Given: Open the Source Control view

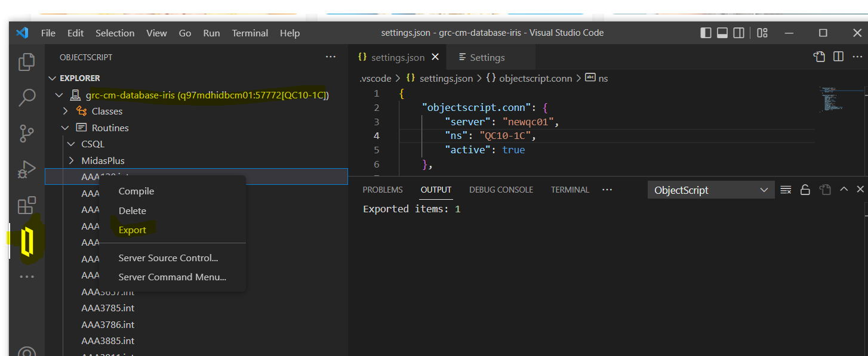Looking at the screenshot, I should point(26,134).
